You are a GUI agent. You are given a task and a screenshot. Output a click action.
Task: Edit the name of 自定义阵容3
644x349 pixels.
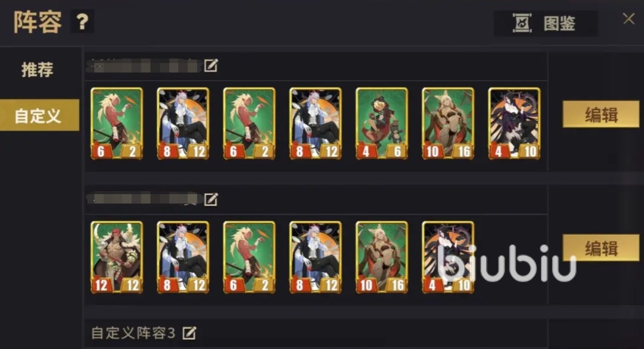[x=189, y=332]
